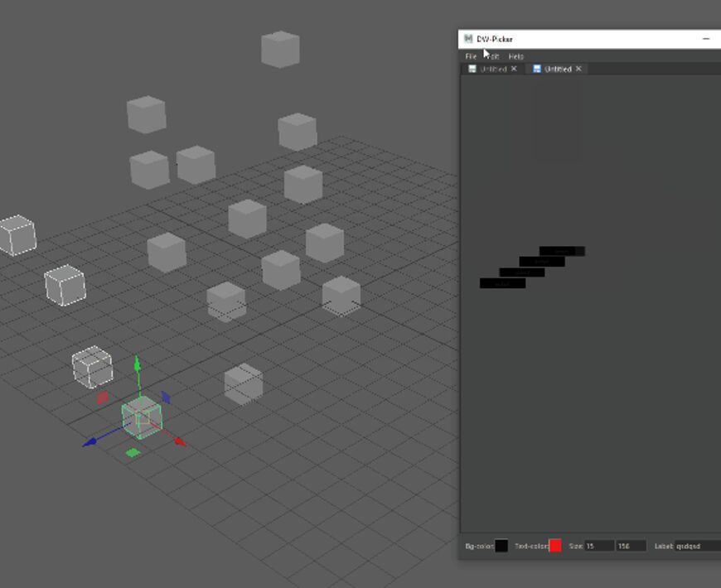The height and width of the screenshot is (588, 721).
Task: Click the red plane handle of the manipulator
Action: (103, 398)
